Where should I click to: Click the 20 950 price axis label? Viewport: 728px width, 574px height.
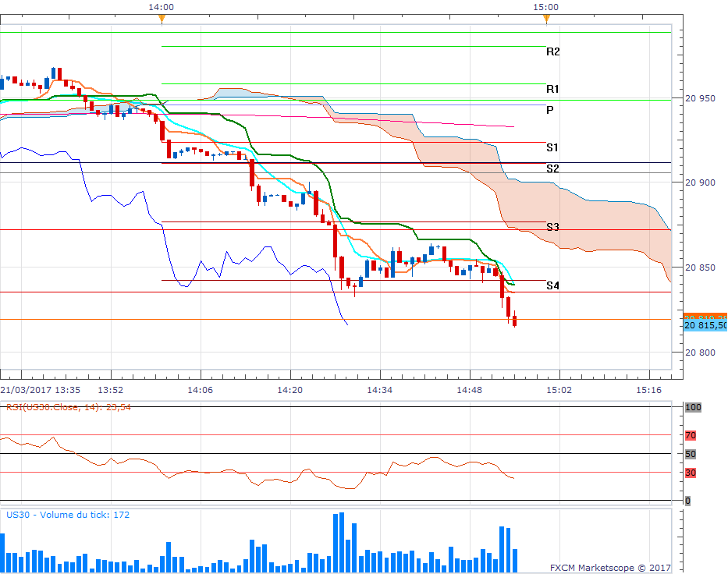[x=700, y=99]
